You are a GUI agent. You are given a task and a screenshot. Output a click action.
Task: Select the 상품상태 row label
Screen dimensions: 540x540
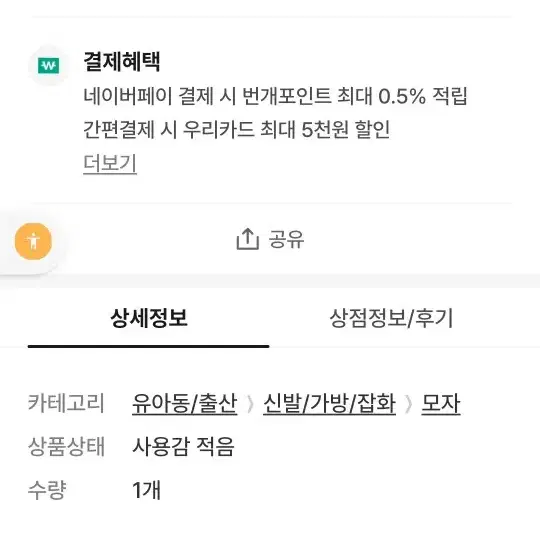(x=66, y=446)
